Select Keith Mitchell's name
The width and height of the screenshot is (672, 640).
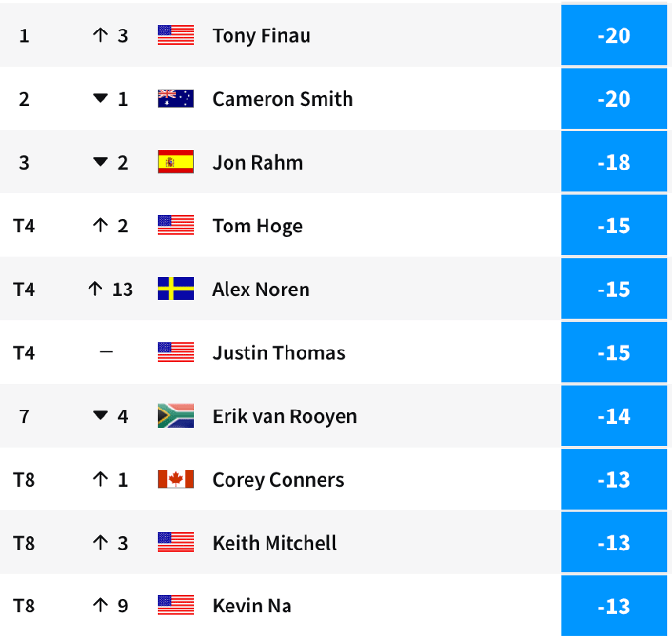[275, 543]
